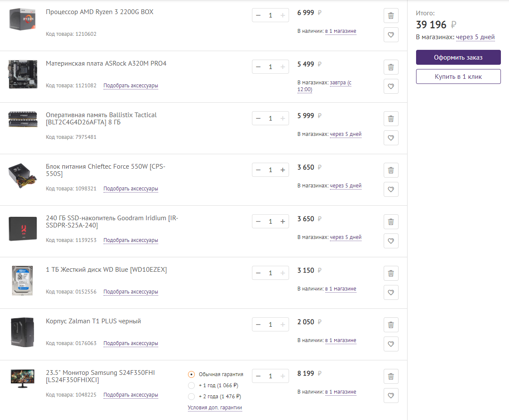Choose +2 years warranty for 1 476 ₽
Viewport: 509px width, 420px height.
(x=191, y=397)
